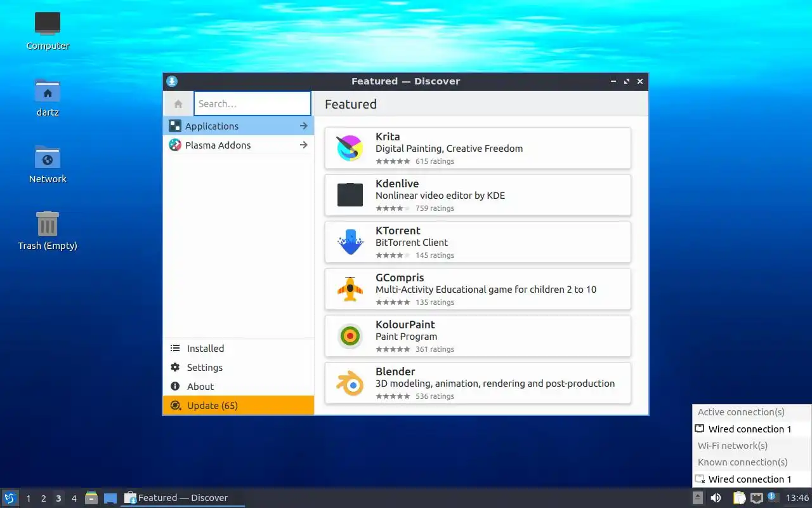Maximize the Discover window
Viewport: 812px width, 508px height.
click(627, 81)
